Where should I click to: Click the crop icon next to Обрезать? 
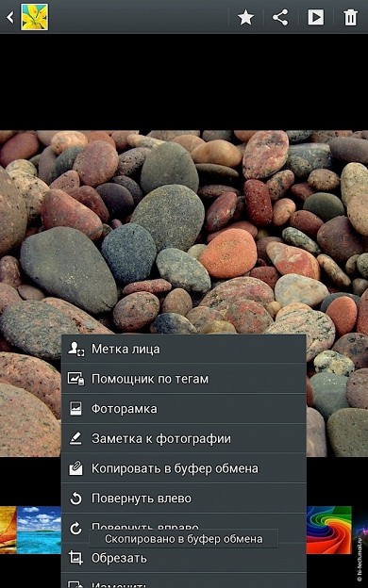click(x=75, y=558)
